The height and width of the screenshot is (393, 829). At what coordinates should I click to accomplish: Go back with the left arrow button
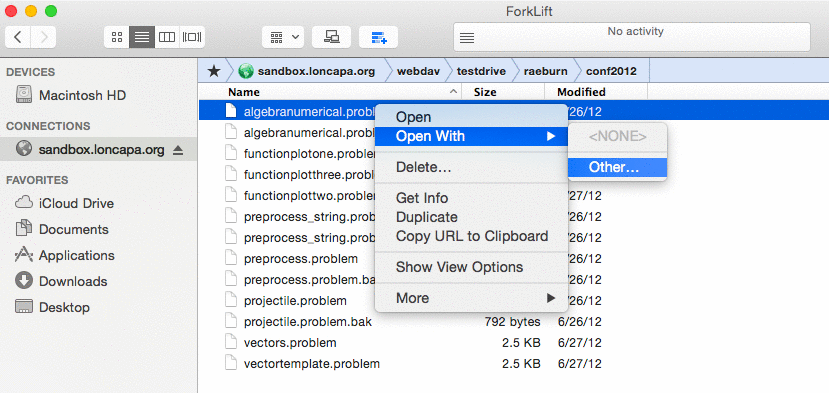pos(18,37)
